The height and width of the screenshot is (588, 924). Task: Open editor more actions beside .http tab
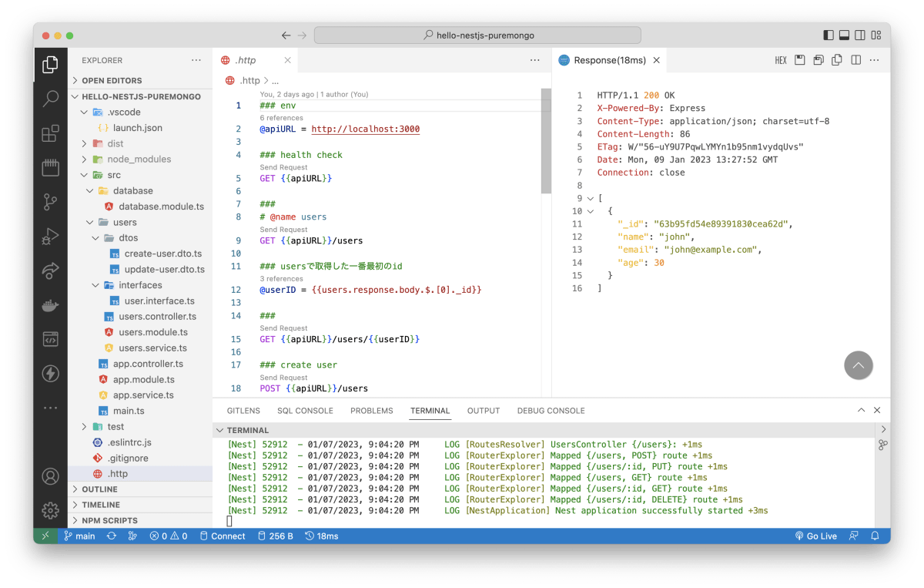[x=535, y=60]
